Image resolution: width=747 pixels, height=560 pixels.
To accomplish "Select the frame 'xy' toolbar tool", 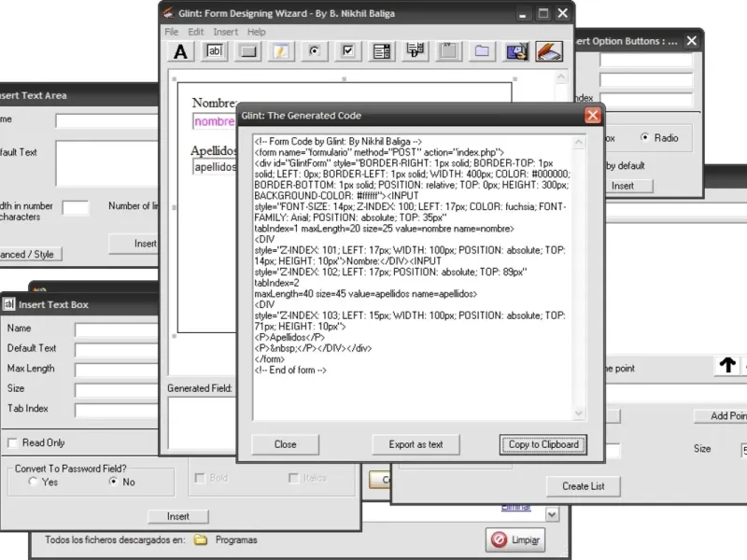I will (448, 51).
